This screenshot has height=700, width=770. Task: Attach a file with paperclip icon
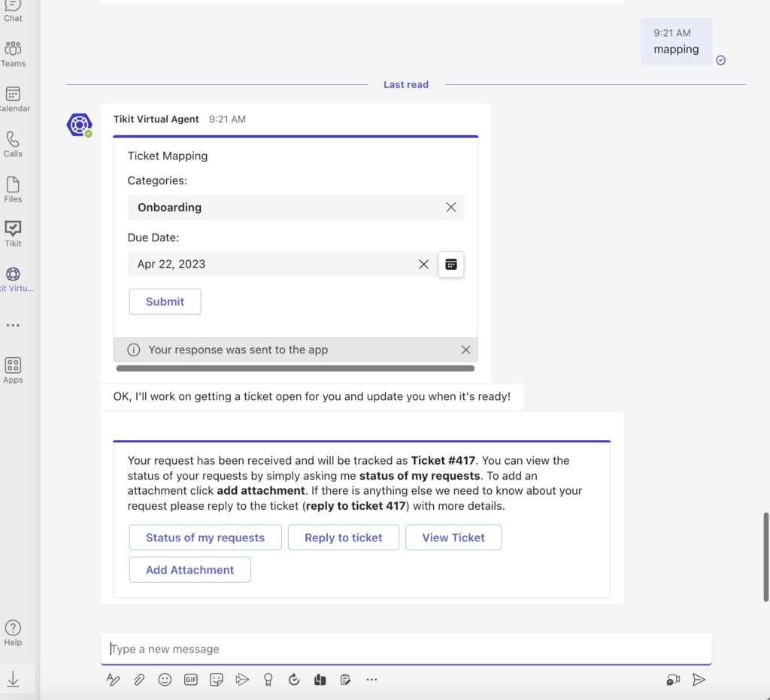139,680
